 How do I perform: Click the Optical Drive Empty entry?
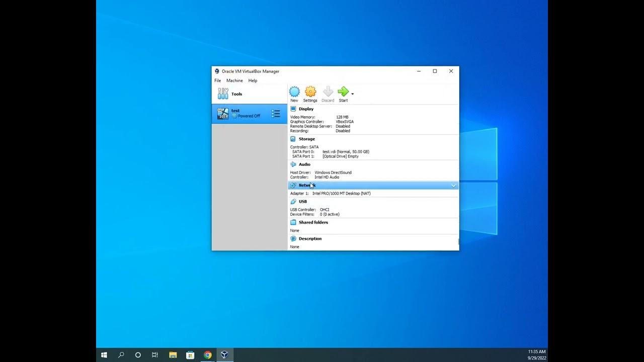click(x=341, y=156)
